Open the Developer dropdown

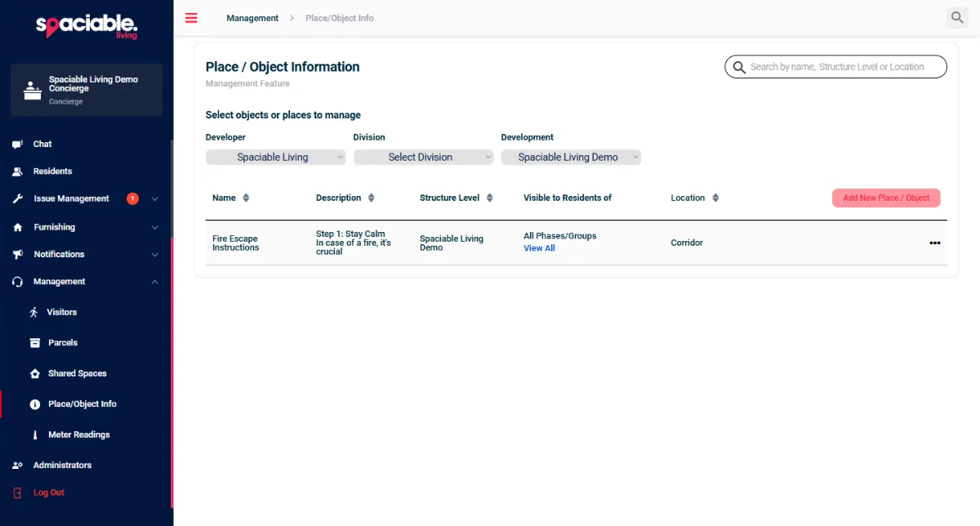(275, 157)
